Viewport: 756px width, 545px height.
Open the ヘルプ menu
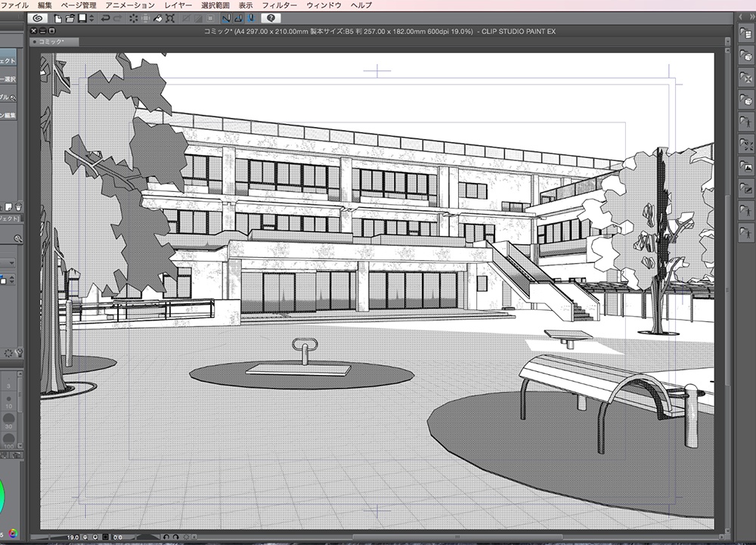click(361, 5)
